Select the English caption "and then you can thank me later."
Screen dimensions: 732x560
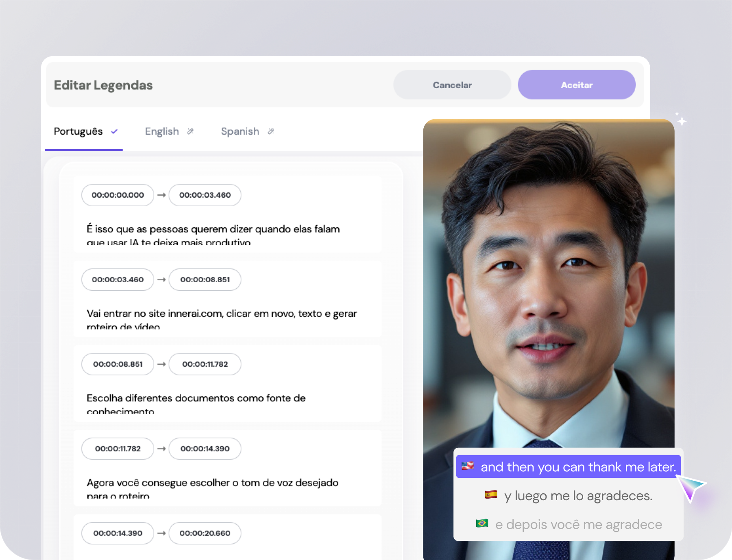tap(569, 467)
